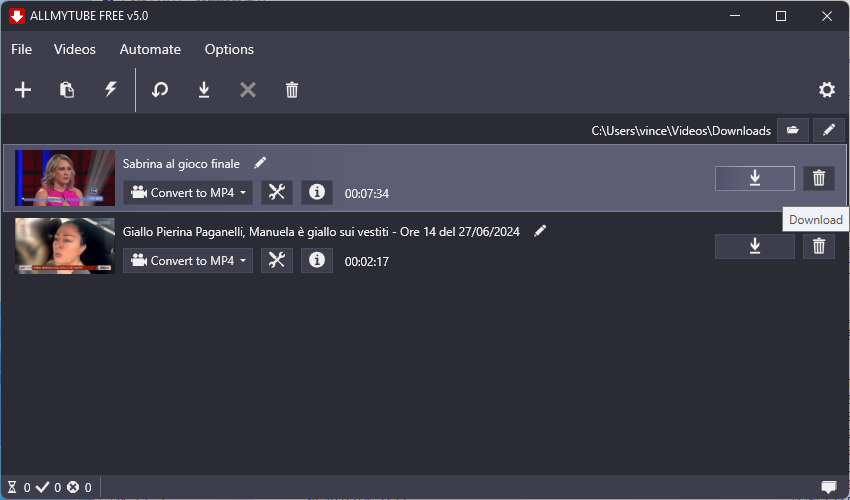Click the error counter circle-X icon
The height and width of the screenshot is (500, 850).
(x=73, y=488)
